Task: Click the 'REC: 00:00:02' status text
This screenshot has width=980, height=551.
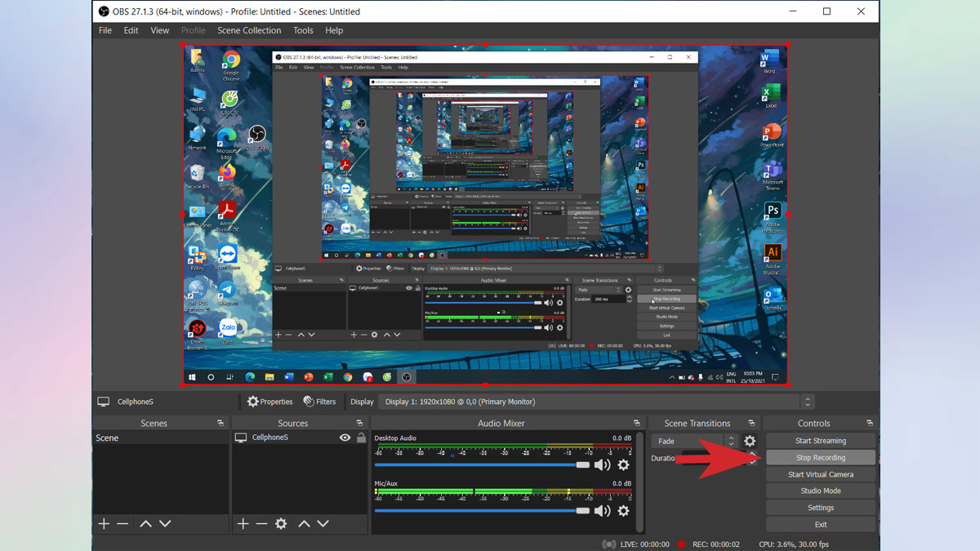Action: [x=716, y=544]
